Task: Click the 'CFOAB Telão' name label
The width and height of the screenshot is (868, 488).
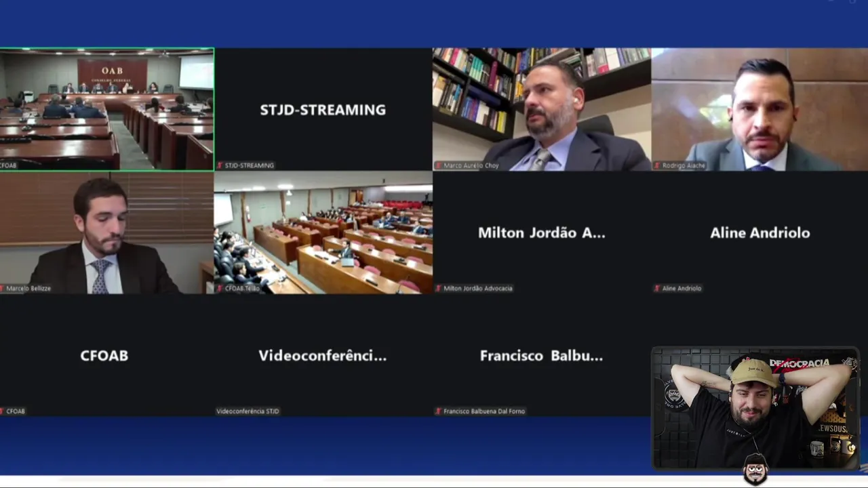Action: 242,289
